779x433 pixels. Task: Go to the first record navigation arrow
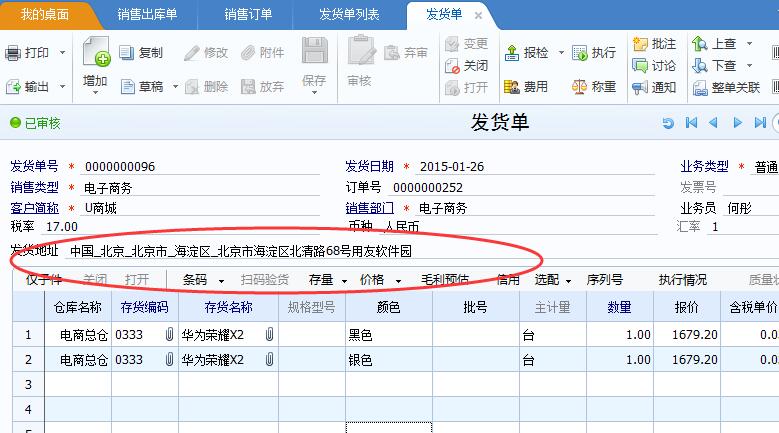691,123
